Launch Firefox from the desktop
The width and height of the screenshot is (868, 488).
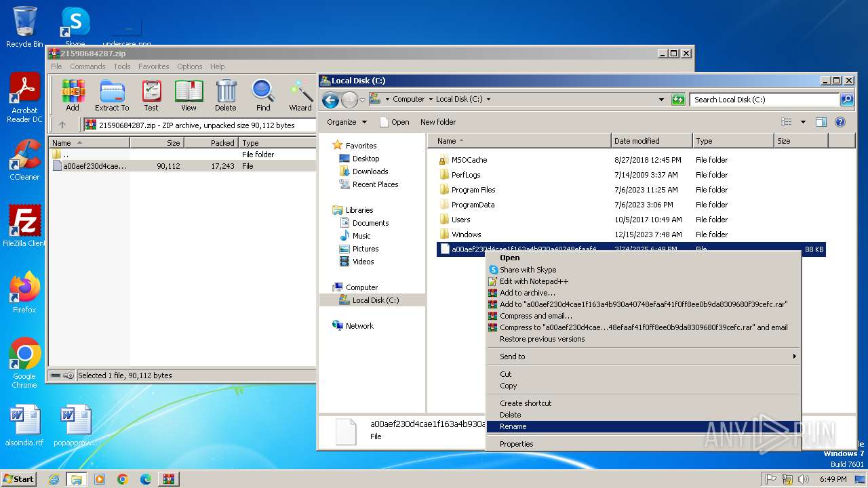click(x=24, y=292)
